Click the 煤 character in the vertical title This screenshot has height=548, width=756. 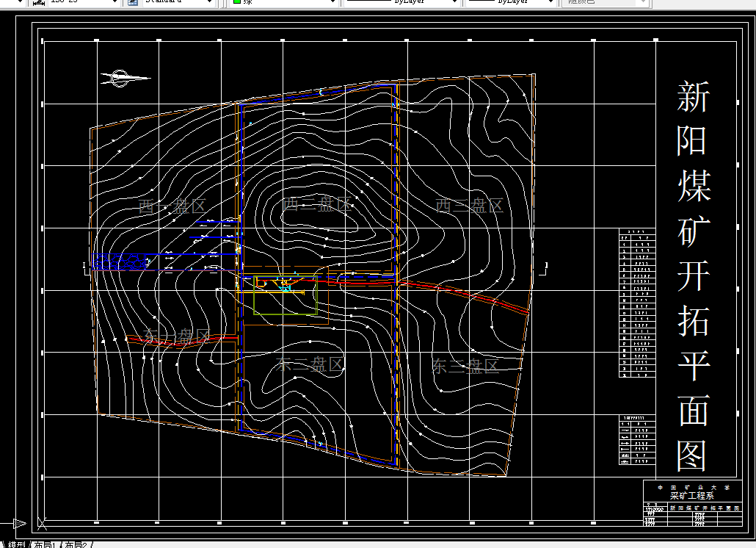(694, 186)
